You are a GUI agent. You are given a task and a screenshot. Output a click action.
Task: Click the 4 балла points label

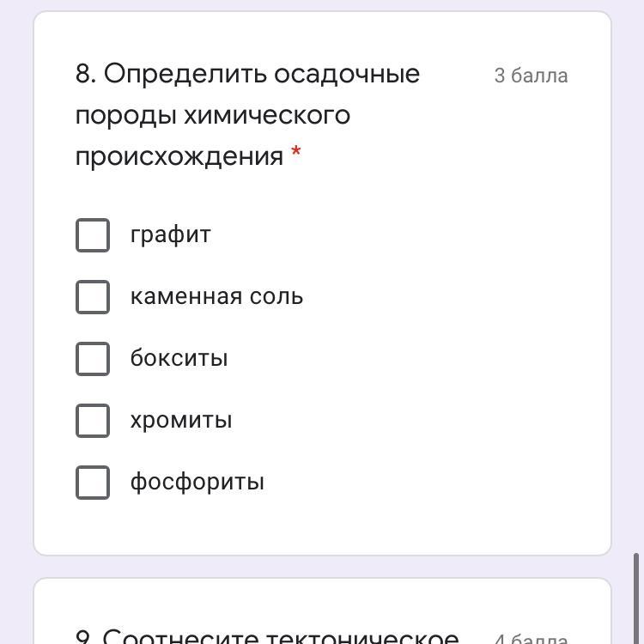tap(531, 639)
